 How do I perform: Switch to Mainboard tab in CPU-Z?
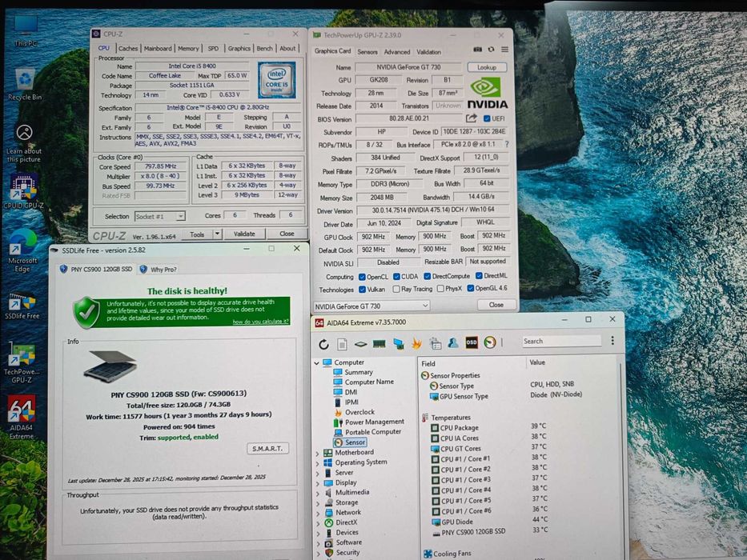point(158,49)
